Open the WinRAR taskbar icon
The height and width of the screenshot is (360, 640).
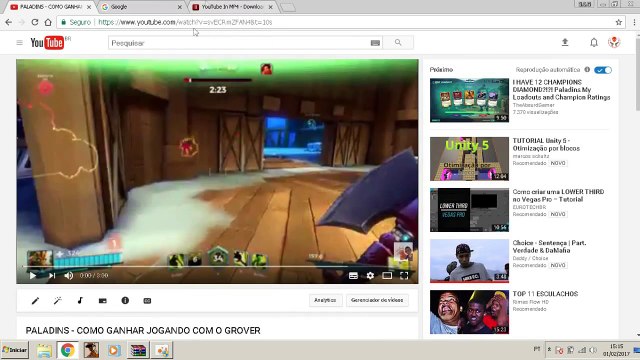click(138, 350)
